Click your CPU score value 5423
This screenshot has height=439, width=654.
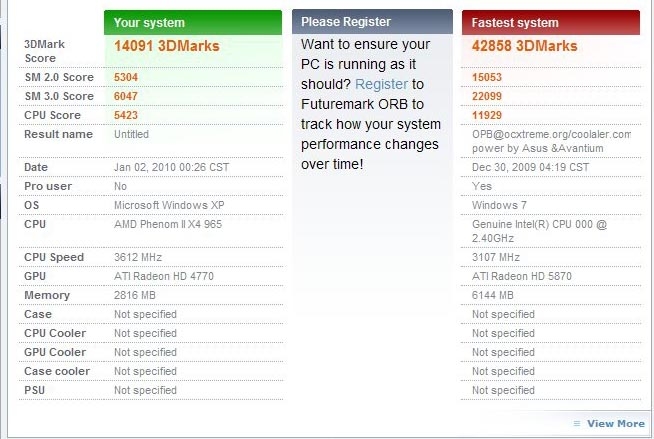pyautogui.click(x=127, y=115)
